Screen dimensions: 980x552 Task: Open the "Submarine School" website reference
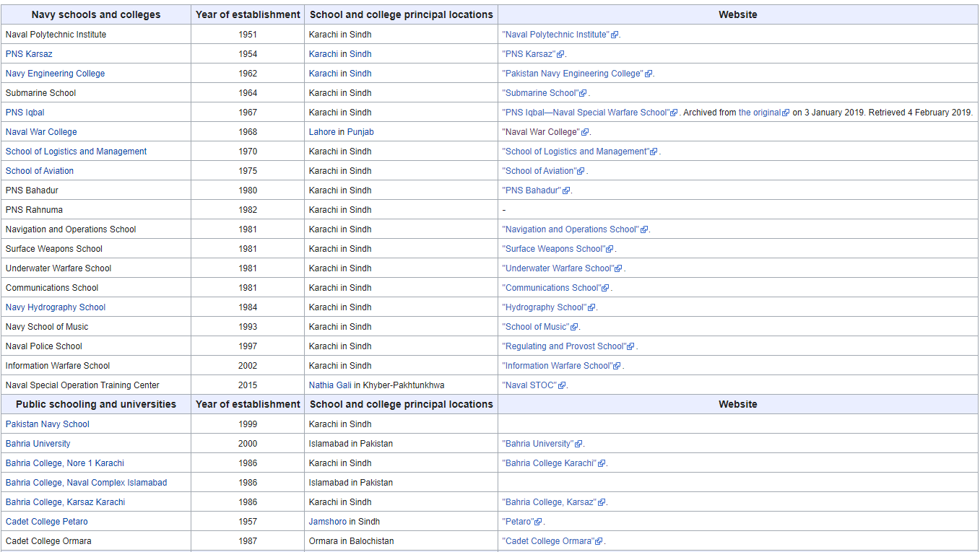(540, 93)
